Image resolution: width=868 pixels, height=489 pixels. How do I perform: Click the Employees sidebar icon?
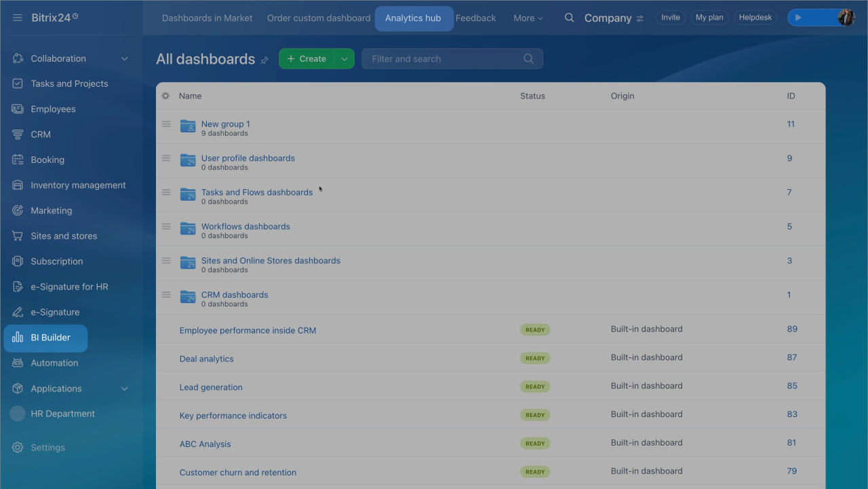[18, 109]
